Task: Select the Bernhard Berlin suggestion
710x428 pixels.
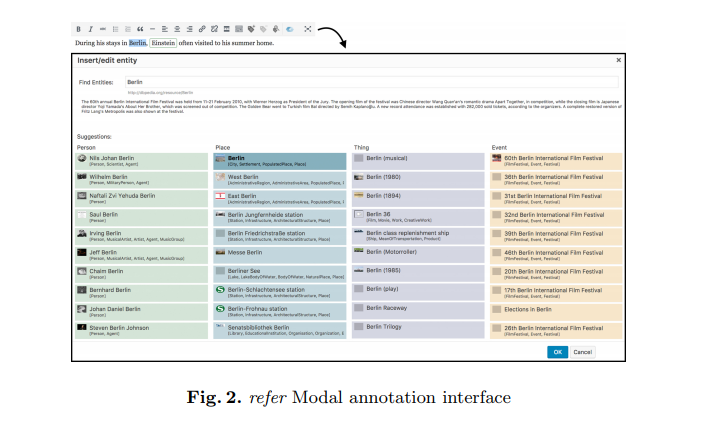Action: click(x=141, y=293)
